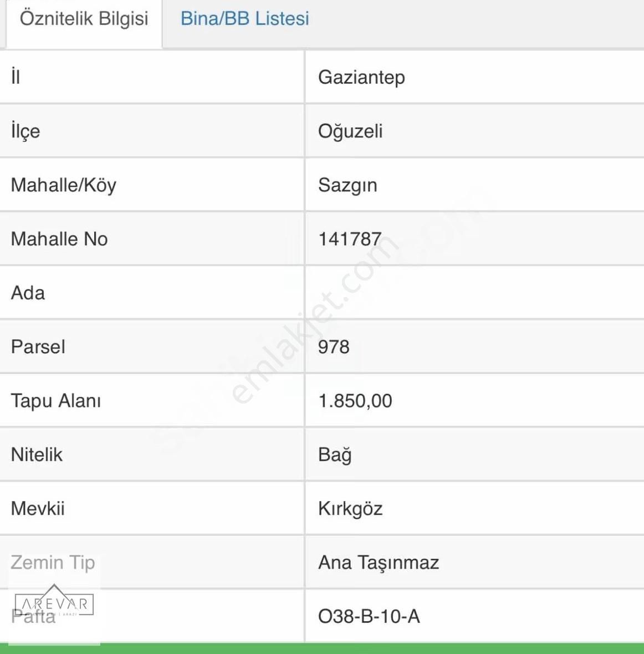The height and width of the screenshot is (654, 644).
Task: Click the Sazgın neighborhood value
Action: 347,185
